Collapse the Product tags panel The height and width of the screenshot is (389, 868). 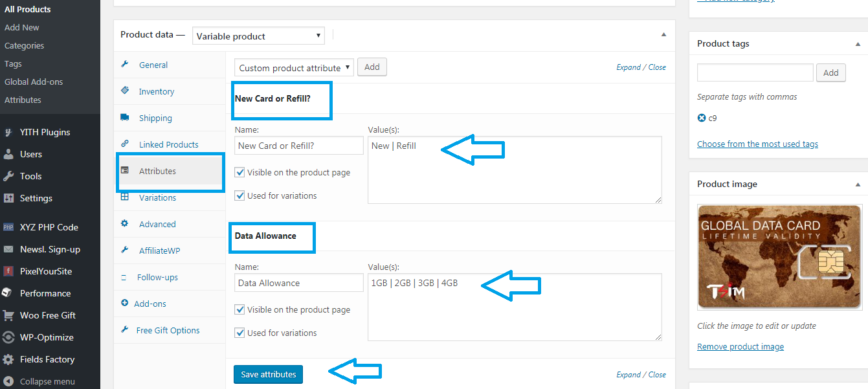tap(858, 43)
